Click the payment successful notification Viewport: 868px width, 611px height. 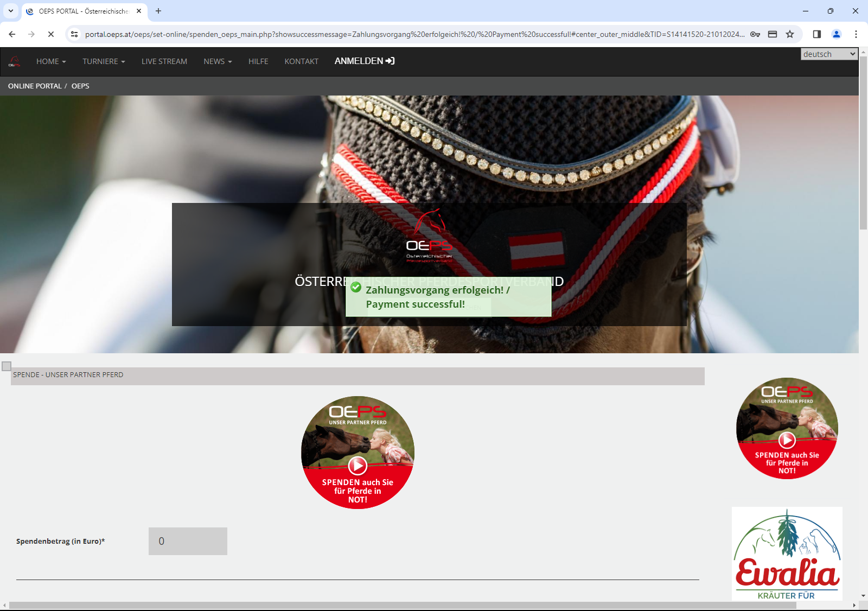pyautogui.click(x=449, y=297)
